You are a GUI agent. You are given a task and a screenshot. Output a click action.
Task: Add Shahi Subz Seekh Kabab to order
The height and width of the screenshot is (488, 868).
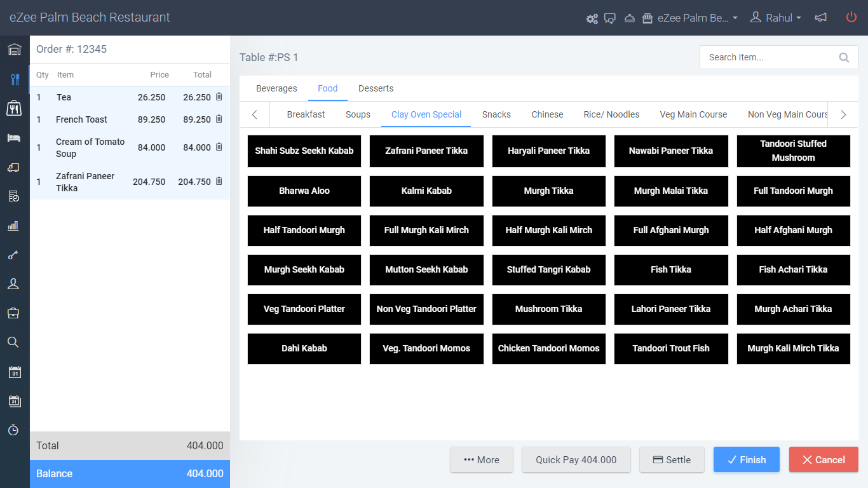(x=304, y=151)
